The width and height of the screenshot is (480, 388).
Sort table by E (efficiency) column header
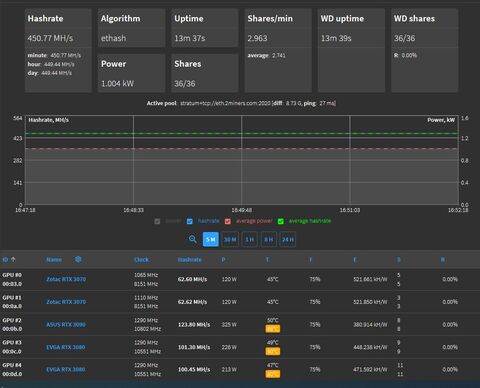(x=355, y=260)
